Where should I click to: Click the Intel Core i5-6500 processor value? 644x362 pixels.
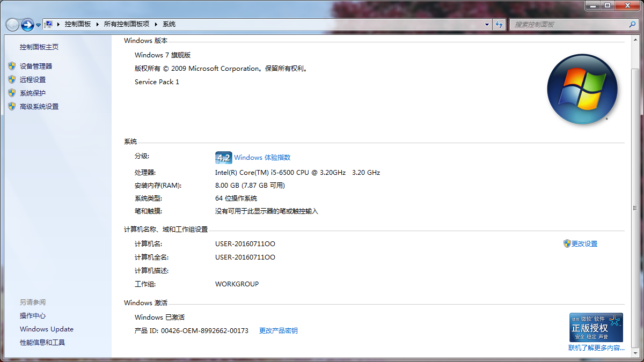[x=297, y=173]
